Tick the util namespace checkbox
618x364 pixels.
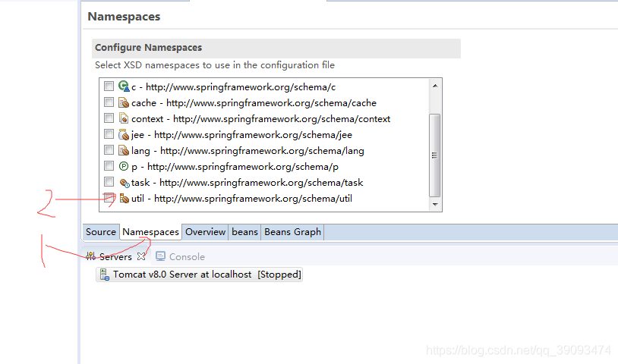(109, 197)
